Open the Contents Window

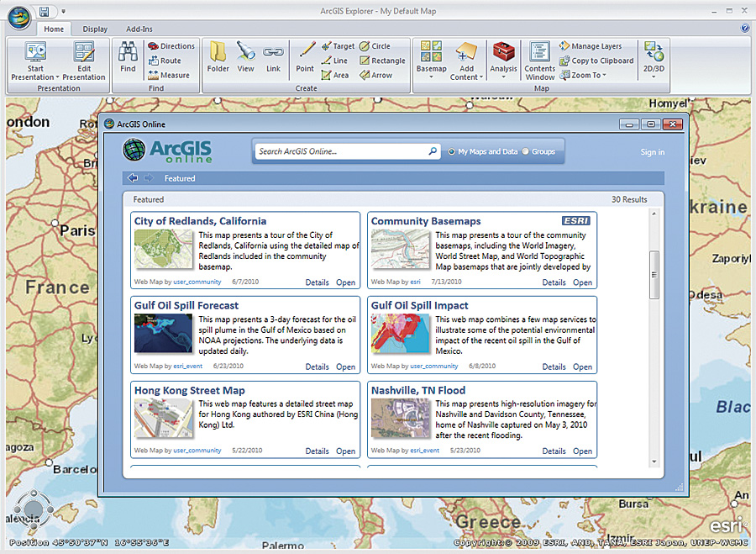pos(540,61)
